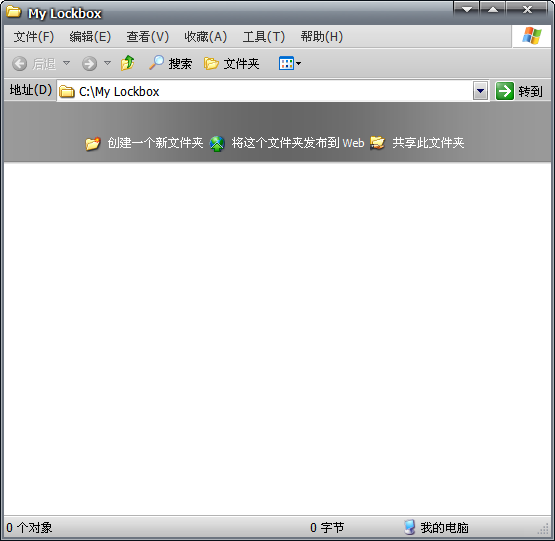Click the My Lockbox title bar folder icon
This screenshot has width=555, height=541.
click(13, 12)
